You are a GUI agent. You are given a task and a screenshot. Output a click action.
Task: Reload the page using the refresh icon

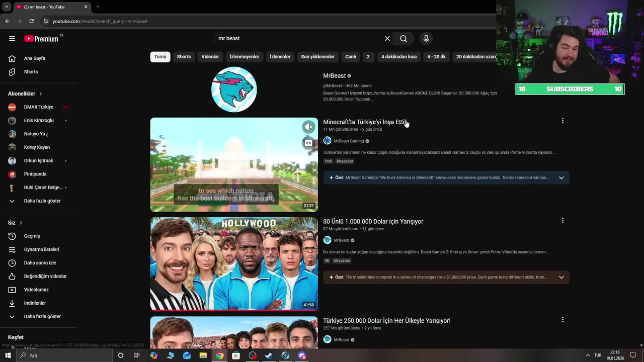coord(31,21)
